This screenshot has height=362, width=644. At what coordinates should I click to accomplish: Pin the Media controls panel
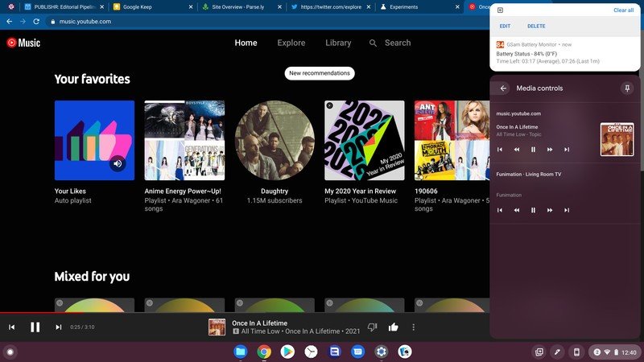click(627, 88)
